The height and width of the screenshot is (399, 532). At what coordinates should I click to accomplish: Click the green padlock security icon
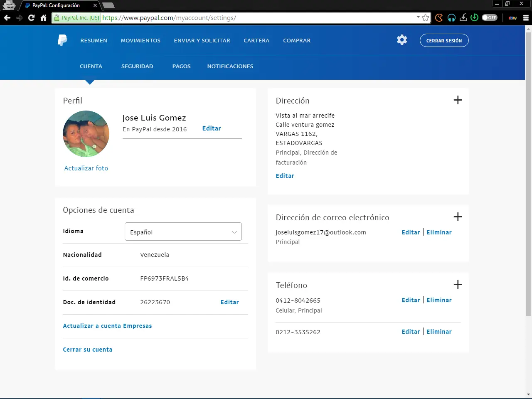(x=57, y=18)
